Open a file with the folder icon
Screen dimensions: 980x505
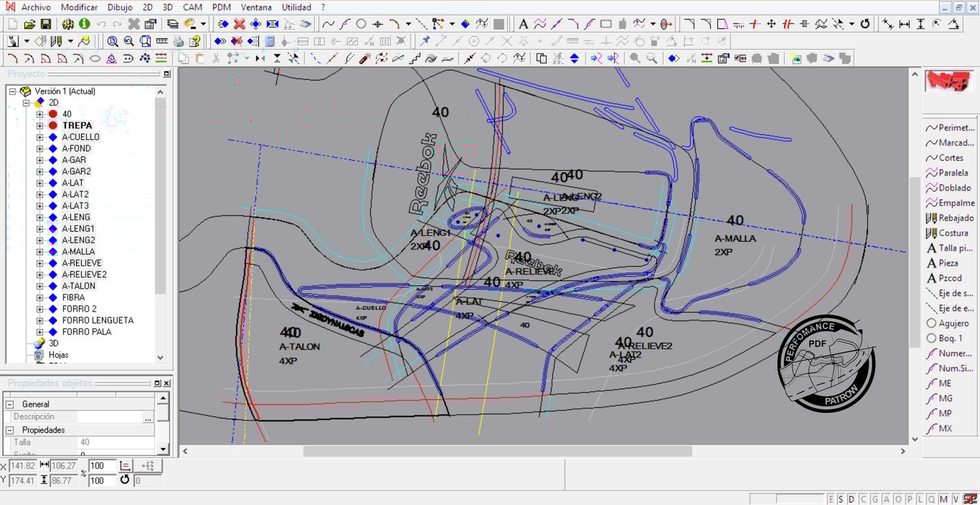pos(29,24)
